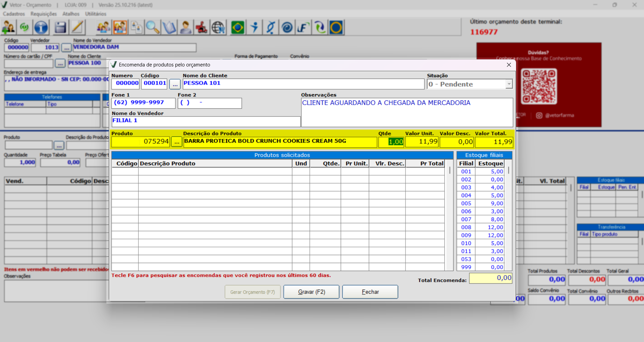
Task: Click the Fechar button
Action: pos(370,292)
